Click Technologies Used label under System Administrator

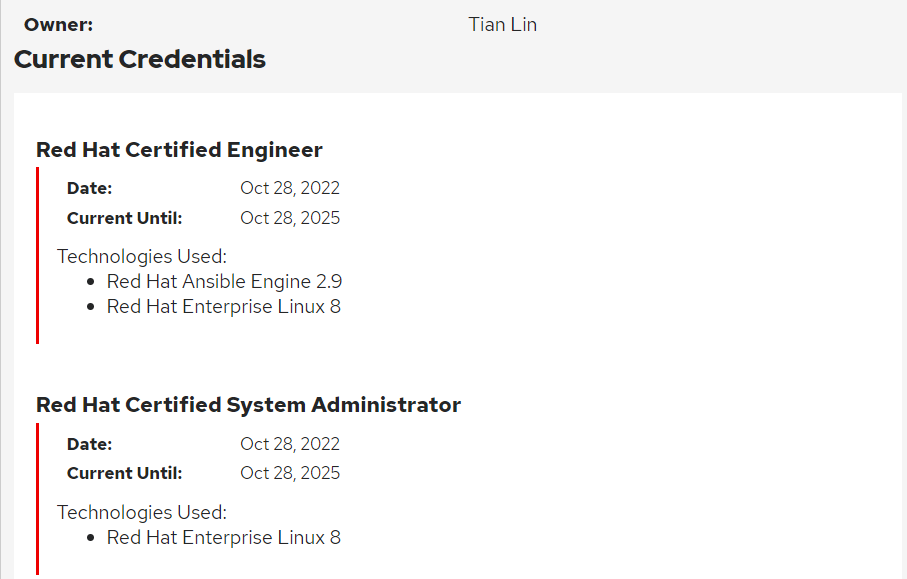(142, 512)
